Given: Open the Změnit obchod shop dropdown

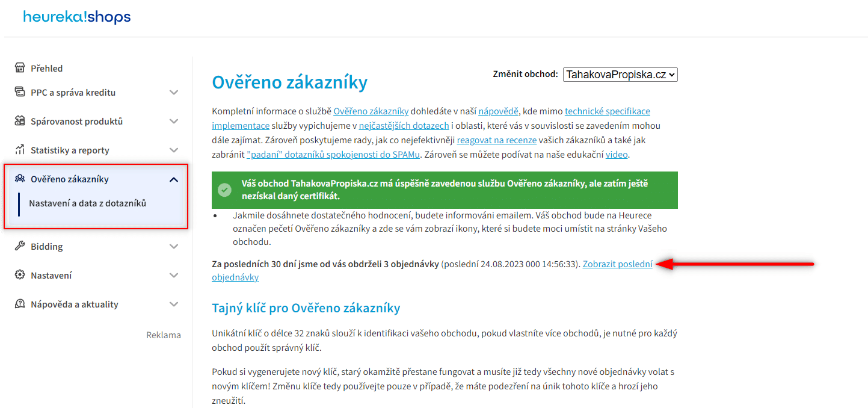Looking at the screenshot, I should point(620,75).
